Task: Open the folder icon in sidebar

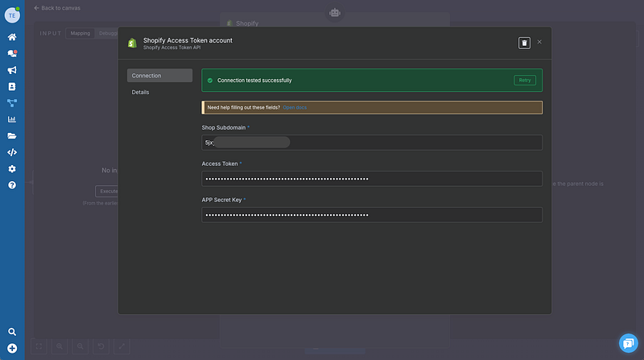Action: (x=12, y=136)
